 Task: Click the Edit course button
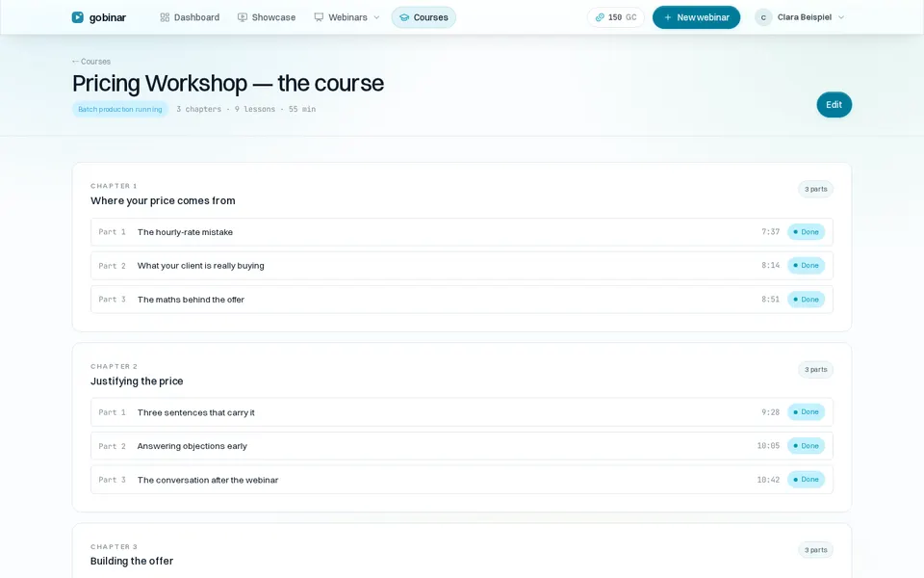pos(834,104)
